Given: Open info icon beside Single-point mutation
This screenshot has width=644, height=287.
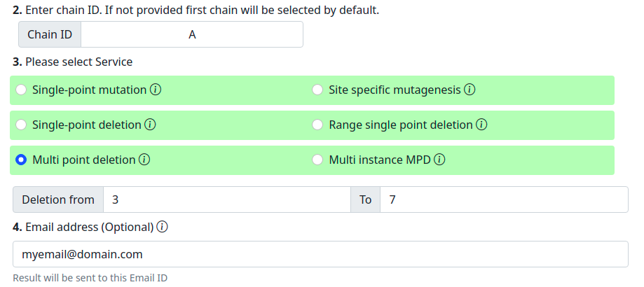Looking at the screenshot, I should click(x=156, y=90).
